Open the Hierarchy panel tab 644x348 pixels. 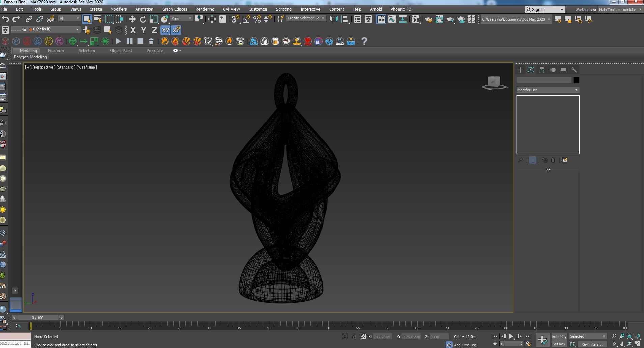(542, 70)
